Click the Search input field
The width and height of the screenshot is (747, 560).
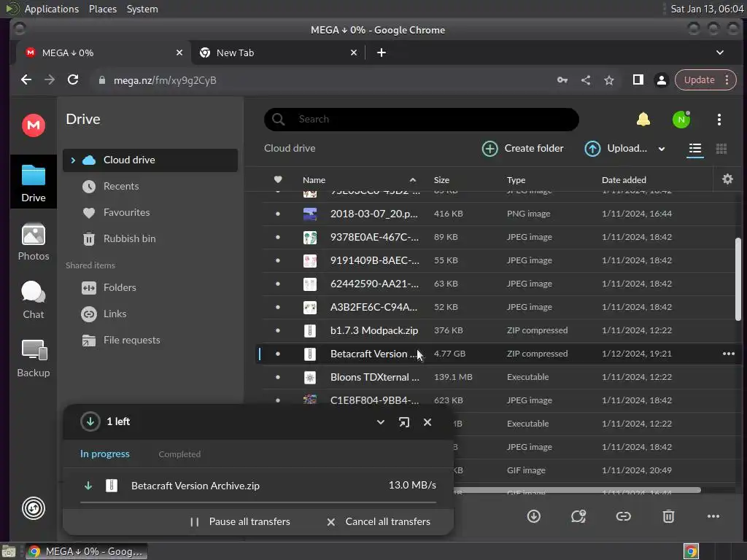422,119
